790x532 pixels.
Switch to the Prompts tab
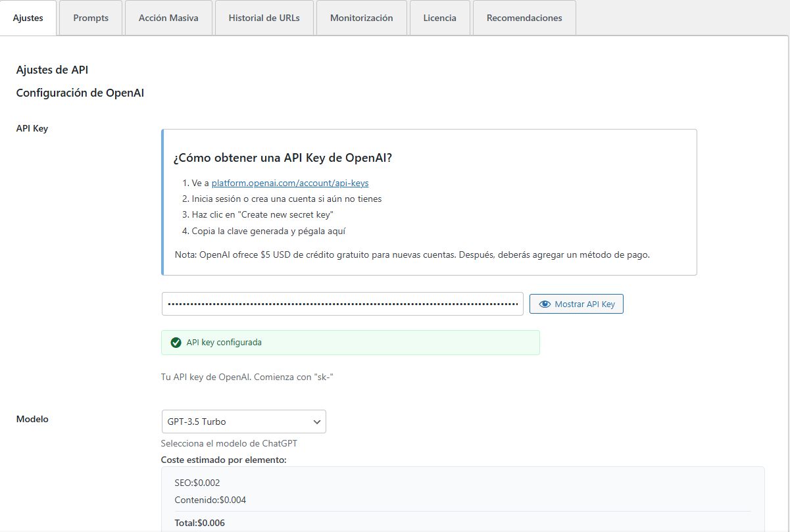pos(91,18)
